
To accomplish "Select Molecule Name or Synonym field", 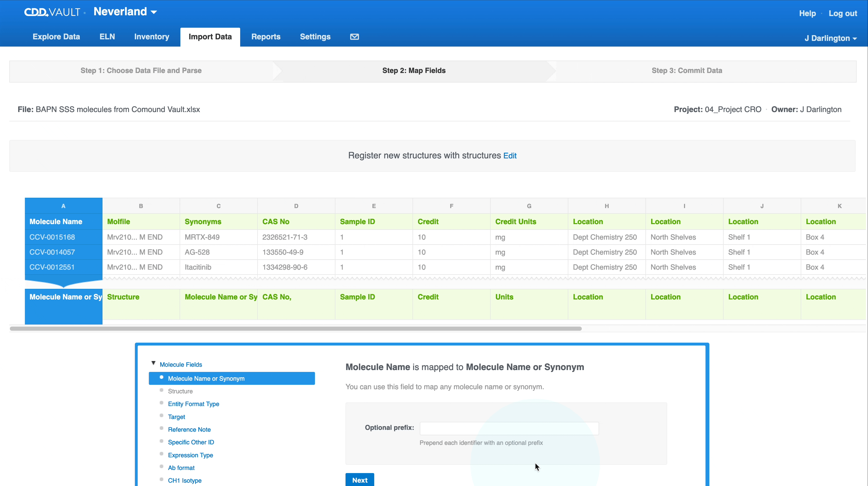I will coord(231,379).
